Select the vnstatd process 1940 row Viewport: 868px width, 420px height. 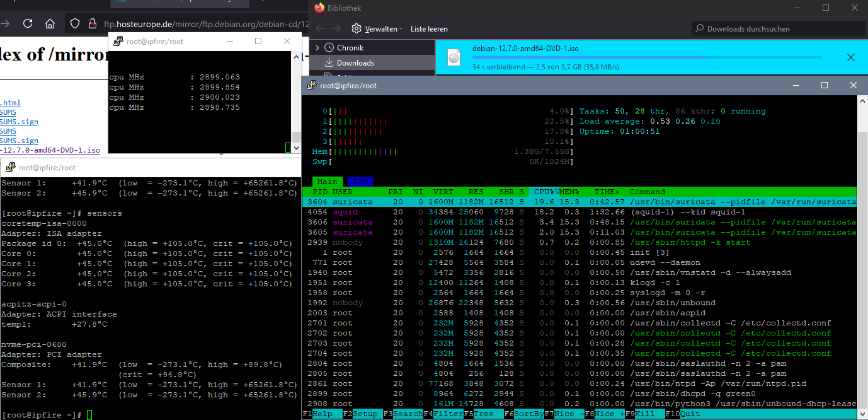point(580,272)
